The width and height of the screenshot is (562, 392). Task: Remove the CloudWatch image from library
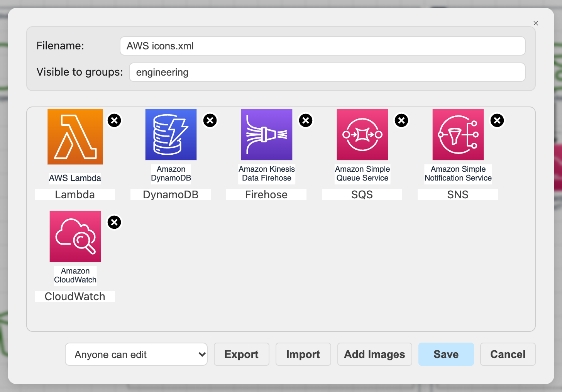coord(114,222)
